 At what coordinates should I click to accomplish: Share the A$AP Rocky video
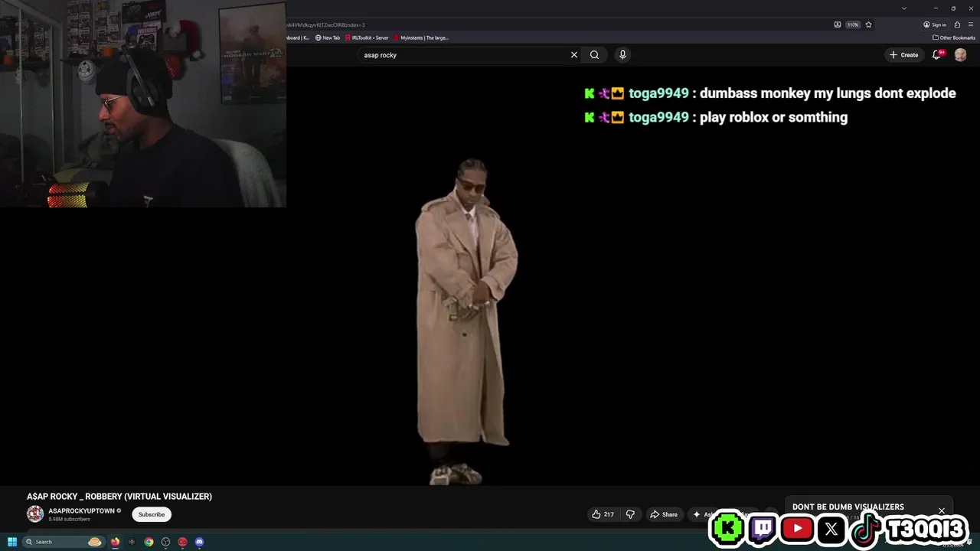(x=664, y=514)
